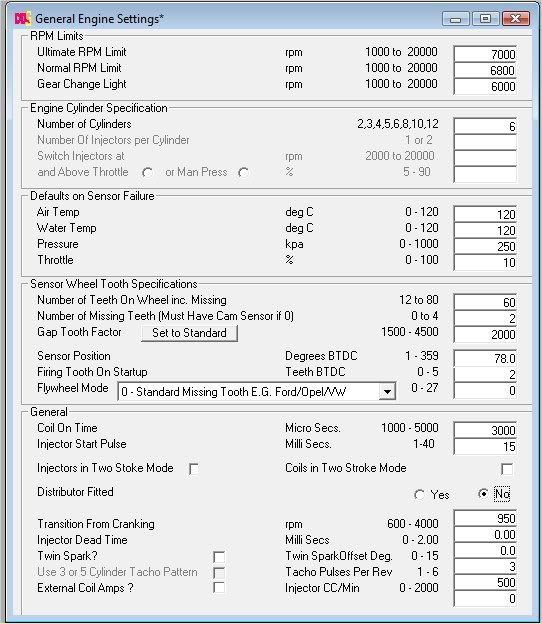The width and height of the screenshot is (542, 624).
Task: Edit the Normal RPM Limit value
Action: point(485,70)
